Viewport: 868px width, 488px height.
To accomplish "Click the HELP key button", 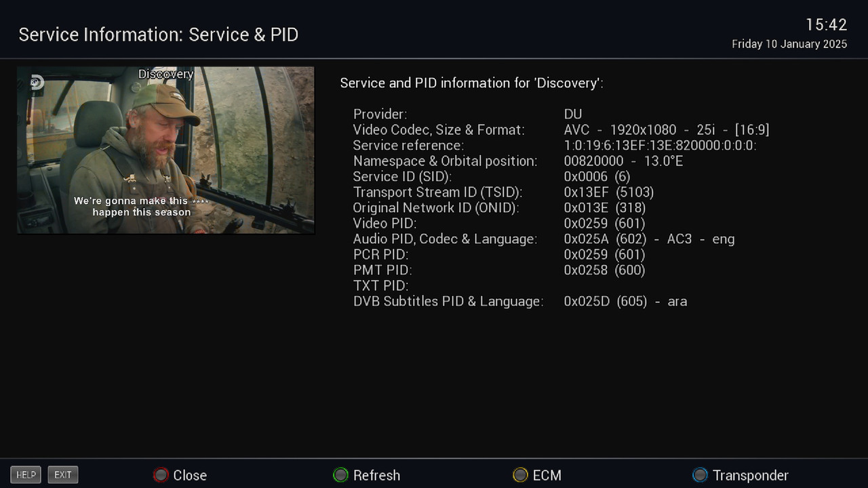I will [26, 474].
